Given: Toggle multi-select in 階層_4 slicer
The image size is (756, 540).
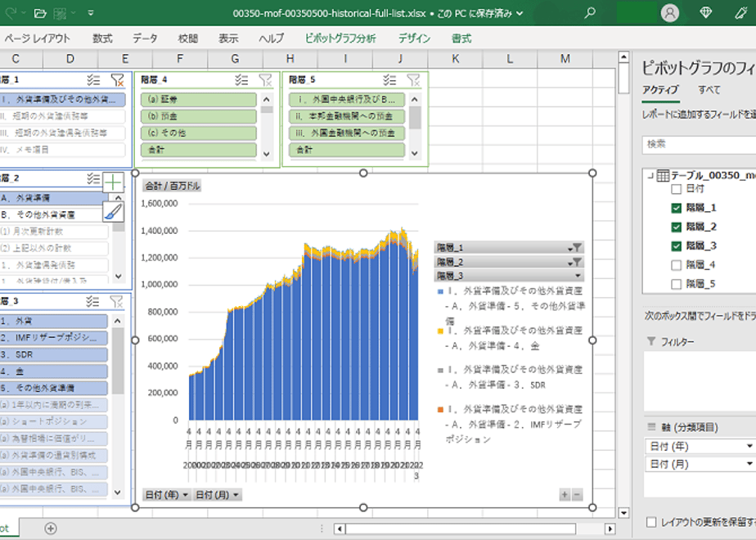Looking at the screenshot, I should [x=241, y=79].
